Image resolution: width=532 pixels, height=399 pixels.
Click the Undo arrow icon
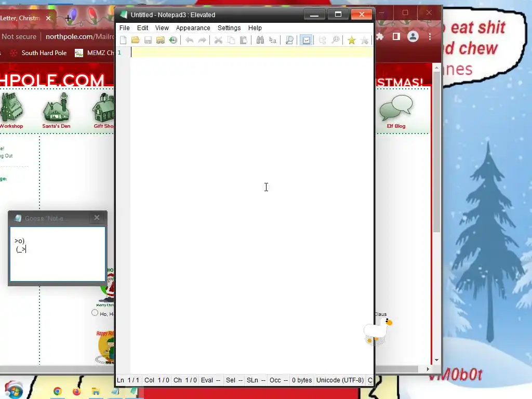(x=189, y=40)
